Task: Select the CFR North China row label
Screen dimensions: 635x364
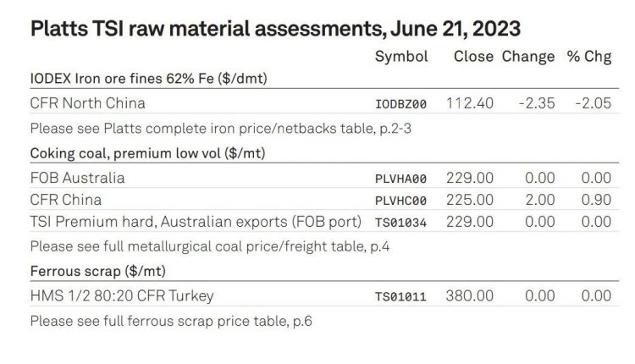Action: tap(87, 103)
